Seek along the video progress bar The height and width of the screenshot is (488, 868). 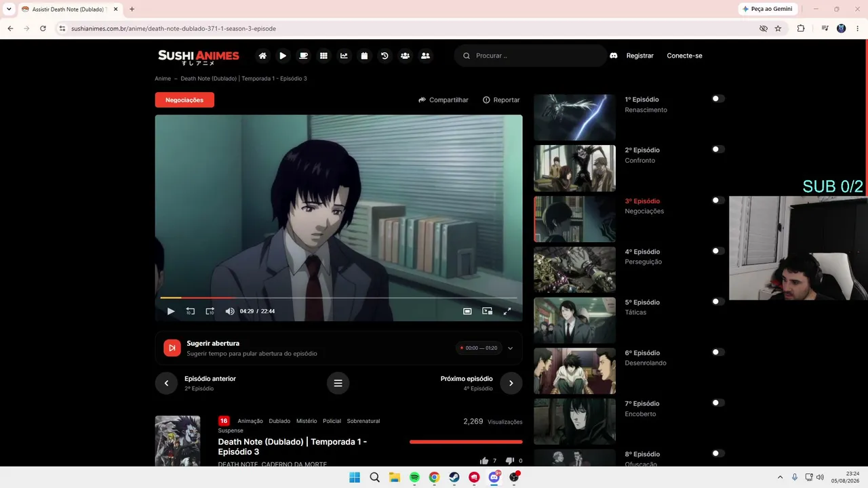pos(338,298)
